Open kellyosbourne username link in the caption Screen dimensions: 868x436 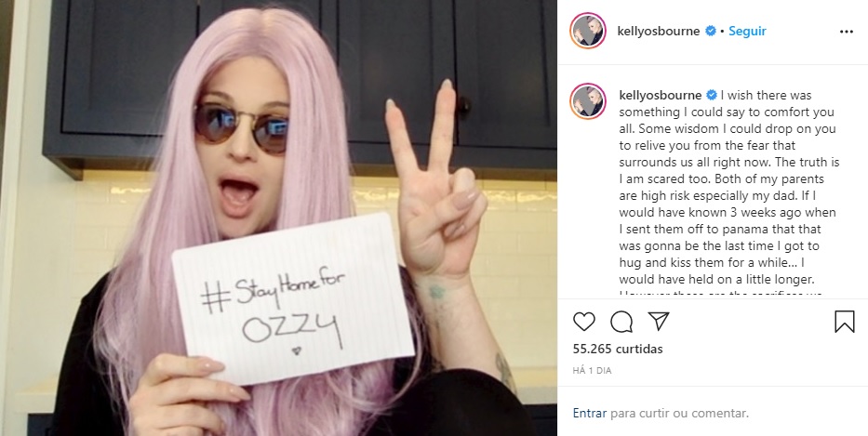(661, 95)
